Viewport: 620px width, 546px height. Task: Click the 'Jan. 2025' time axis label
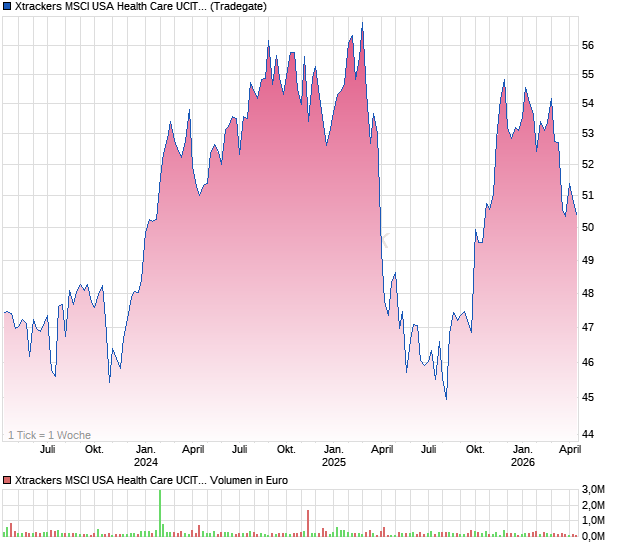(334, 456)
